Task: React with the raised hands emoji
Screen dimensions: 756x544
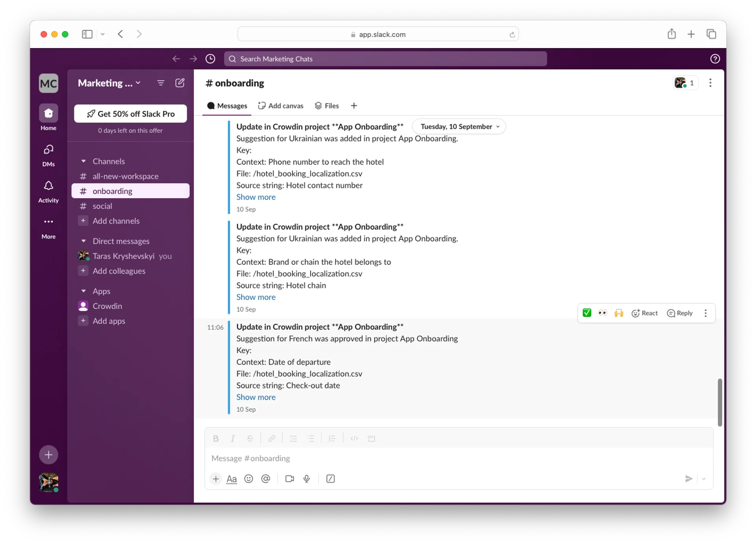Action: 619,313
